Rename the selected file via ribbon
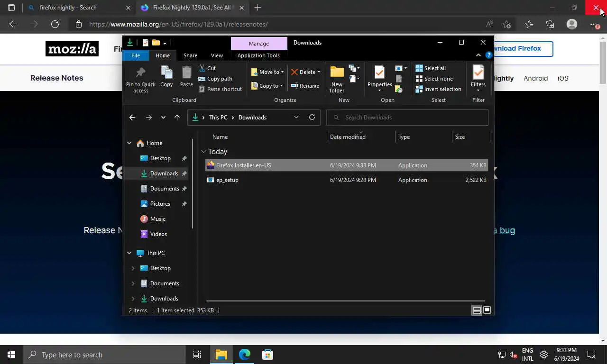Viewport: 607px width, 364px height. pyautogui.click(x=304, y=86)
